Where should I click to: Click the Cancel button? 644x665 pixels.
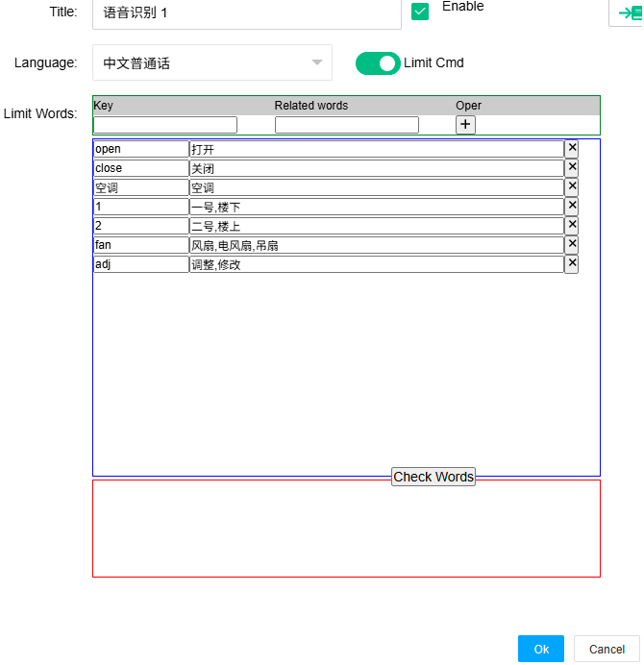[607, 649]
